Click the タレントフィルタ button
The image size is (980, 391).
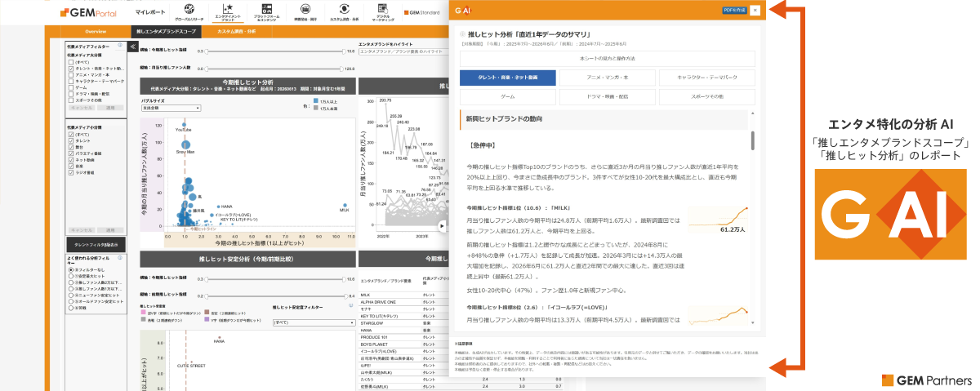point(96,244)
